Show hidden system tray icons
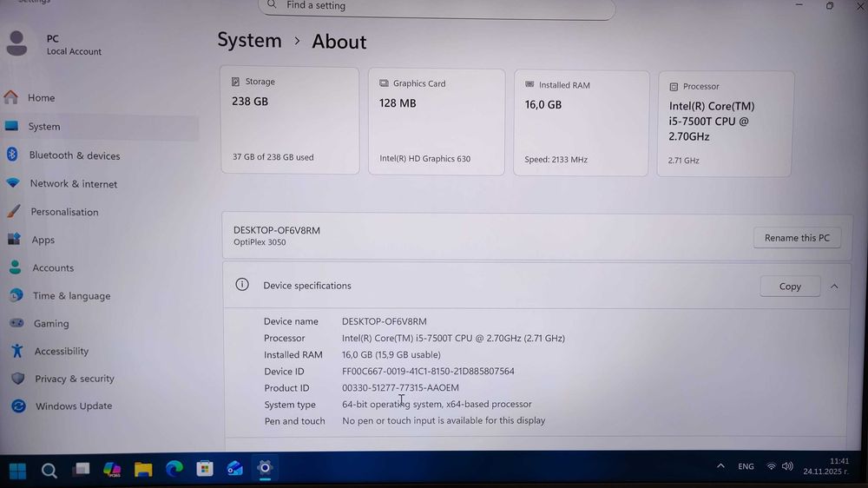The image size is (868, 488). [720, 465]
